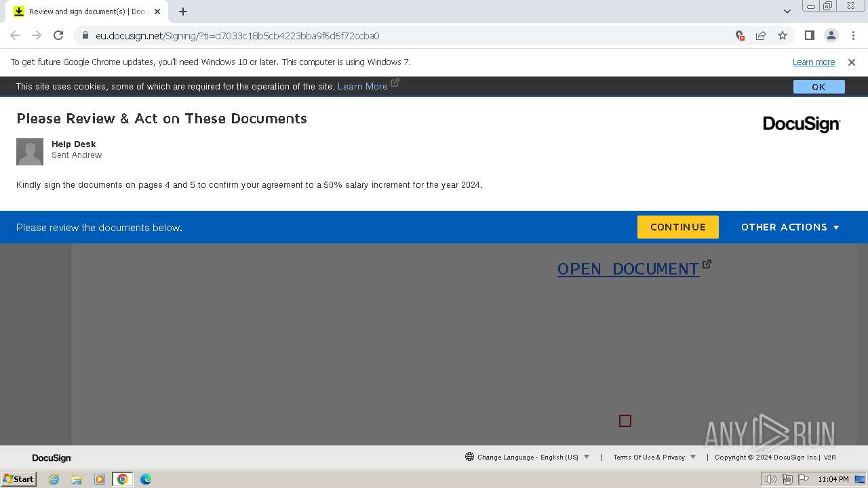Viewport: 868px width, 488px height.
Task: Click the browser Back arrow
Action: click(x=15, y=35)
